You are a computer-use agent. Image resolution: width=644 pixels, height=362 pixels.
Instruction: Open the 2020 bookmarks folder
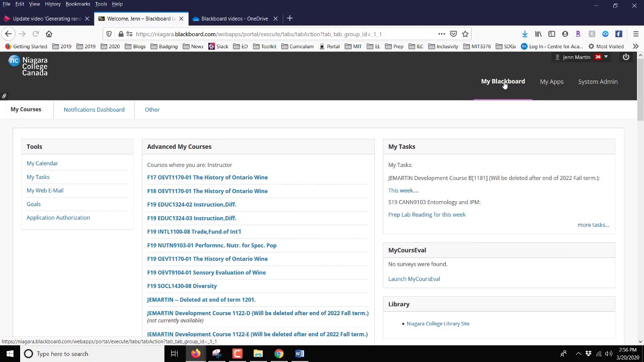[x=110, y=46]
